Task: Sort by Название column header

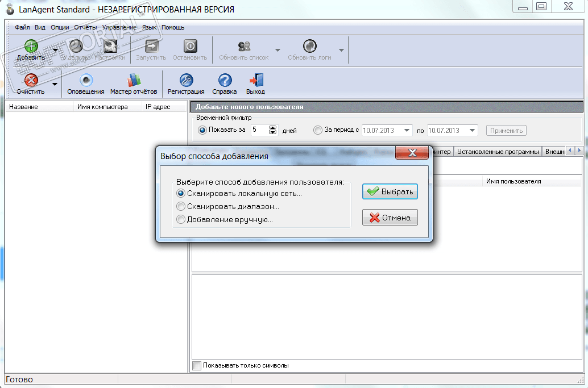Action: (x=39, y=107)
